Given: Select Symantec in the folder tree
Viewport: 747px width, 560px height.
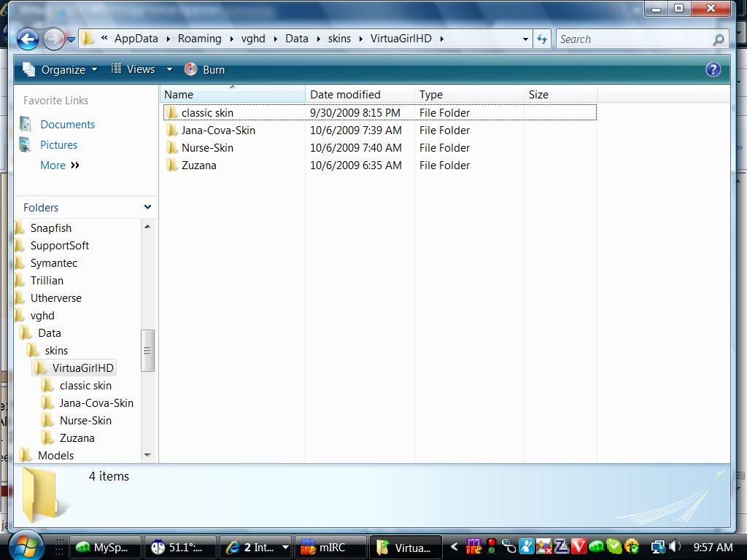Looking at the screenshot, I should (x=54, y=263).
